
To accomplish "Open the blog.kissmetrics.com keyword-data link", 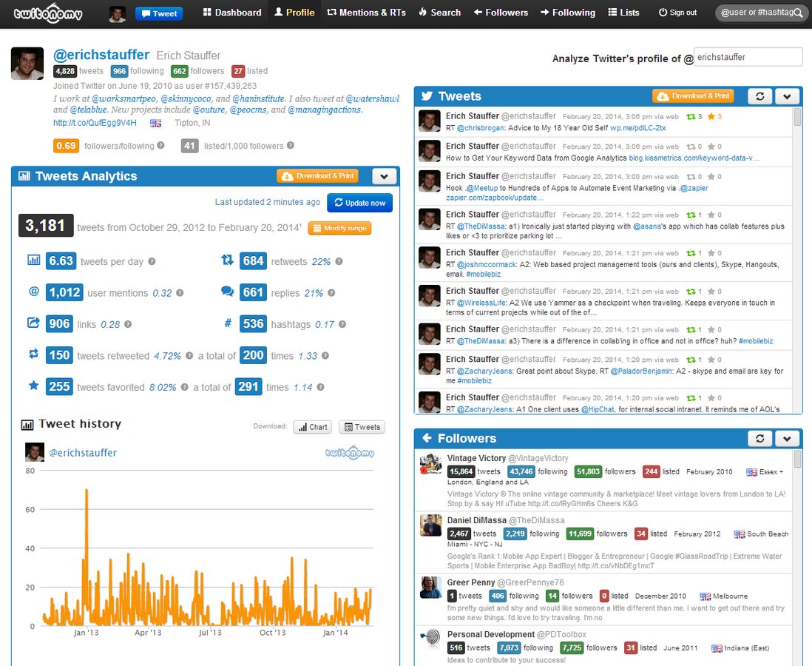I will [x=694, y=158].
